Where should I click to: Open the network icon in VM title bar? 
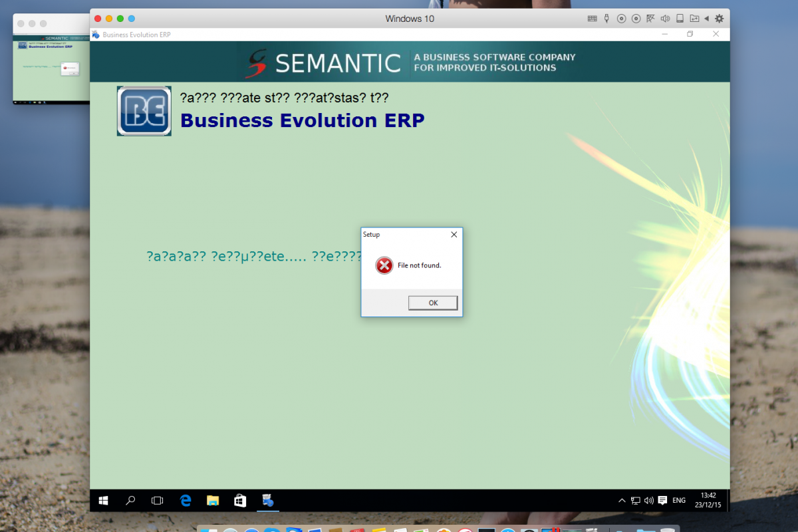(650, 19)
